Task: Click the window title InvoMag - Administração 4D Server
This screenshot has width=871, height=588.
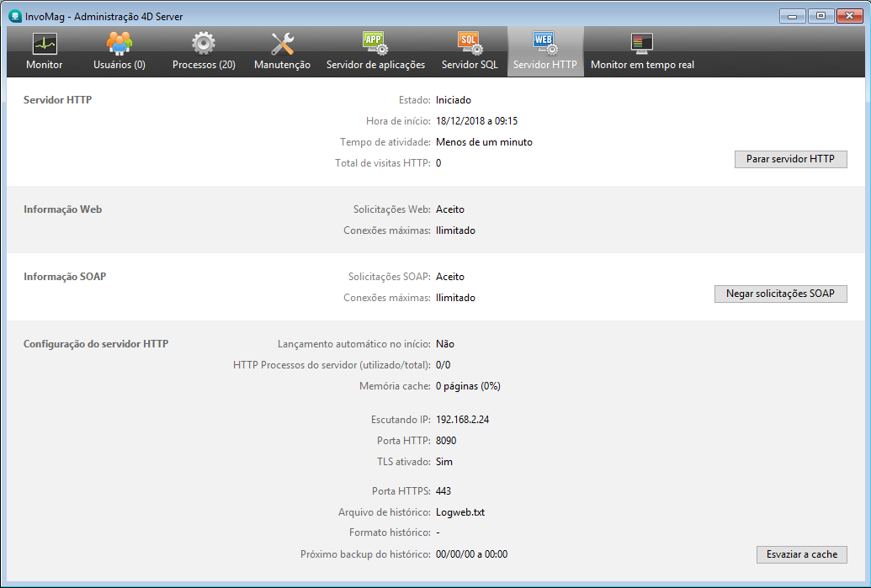Action: coord(104,17)
